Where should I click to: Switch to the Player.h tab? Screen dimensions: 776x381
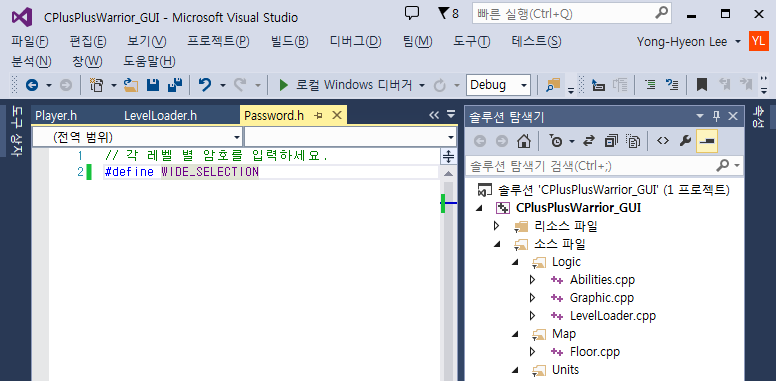[x=56, y=116]
